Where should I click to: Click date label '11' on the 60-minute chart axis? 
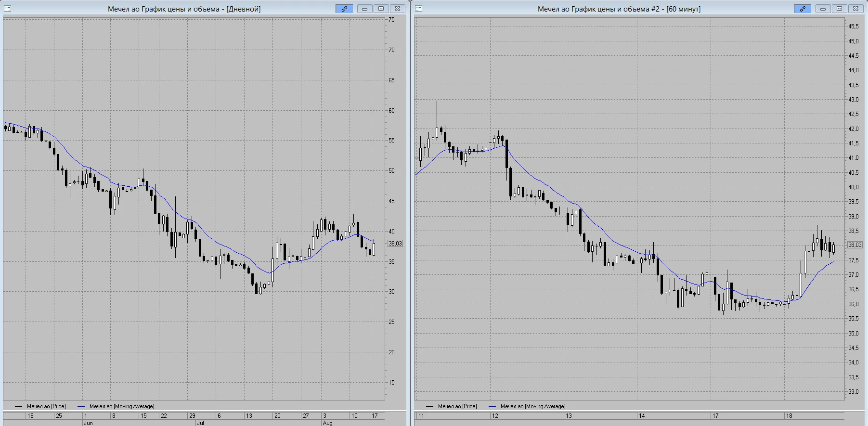421,416
